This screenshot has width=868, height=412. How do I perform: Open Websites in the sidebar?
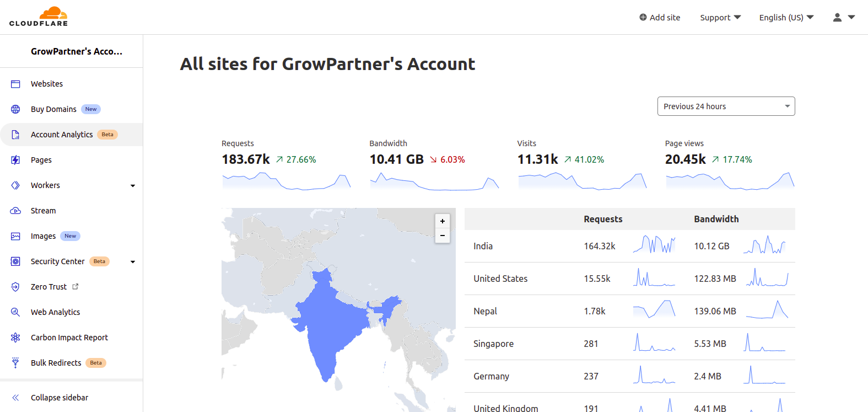point(47,84)
